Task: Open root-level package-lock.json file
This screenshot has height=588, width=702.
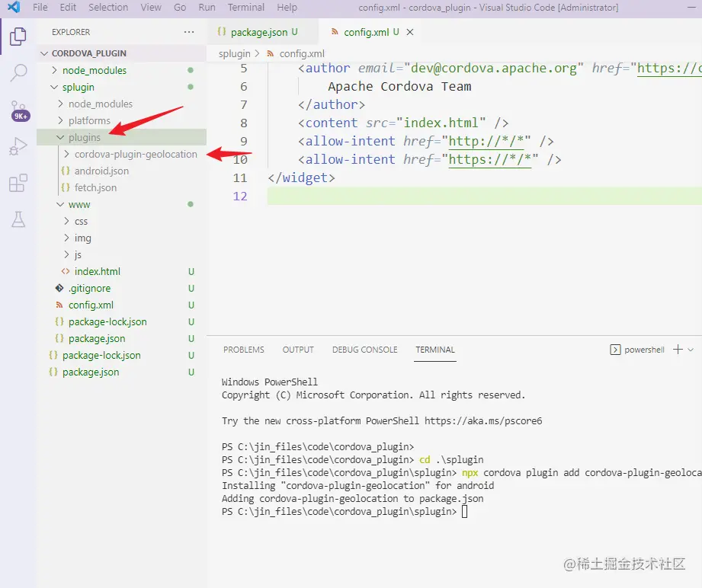Action: click(122, 355)
